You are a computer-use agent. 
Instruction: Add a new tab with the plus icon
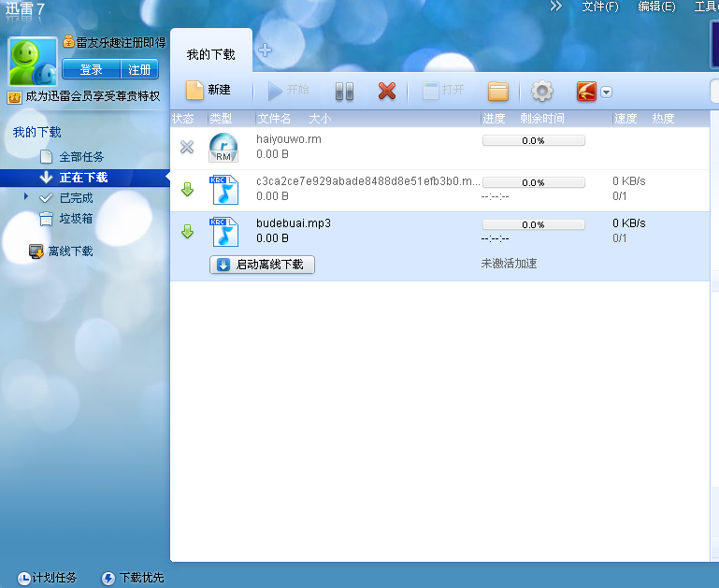tap(265, 50)
